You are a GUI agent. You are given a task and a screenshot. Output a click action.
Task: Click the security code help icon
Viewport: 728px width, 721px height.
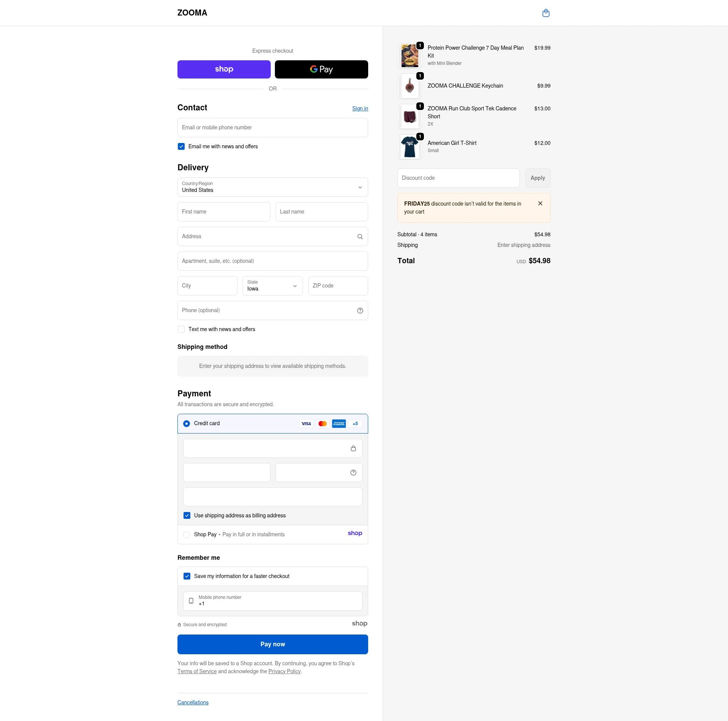coord(353,473)
